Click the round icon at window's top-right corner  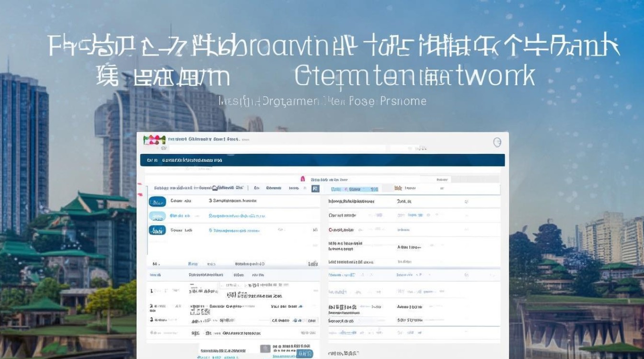pos(497,142)
